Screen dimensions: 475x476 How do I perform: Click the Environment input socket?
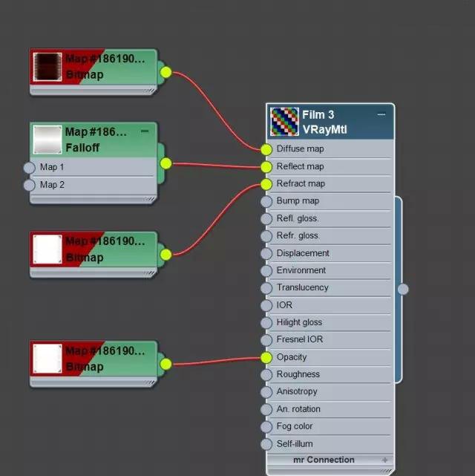[266, 271]
